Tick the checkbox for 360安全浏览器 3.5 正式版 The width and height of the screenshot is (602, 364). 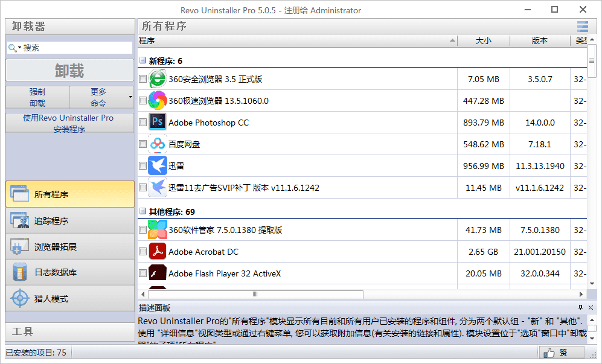pos(143,79)
